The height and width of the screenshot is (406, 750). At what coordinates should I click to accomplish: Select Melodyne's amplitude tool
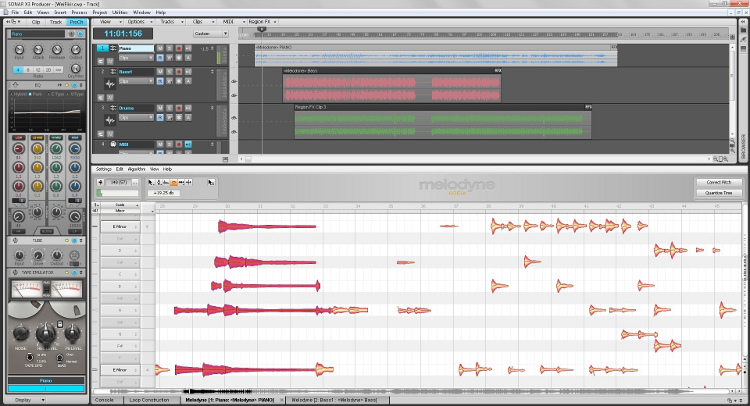click(x=174, y=183)
